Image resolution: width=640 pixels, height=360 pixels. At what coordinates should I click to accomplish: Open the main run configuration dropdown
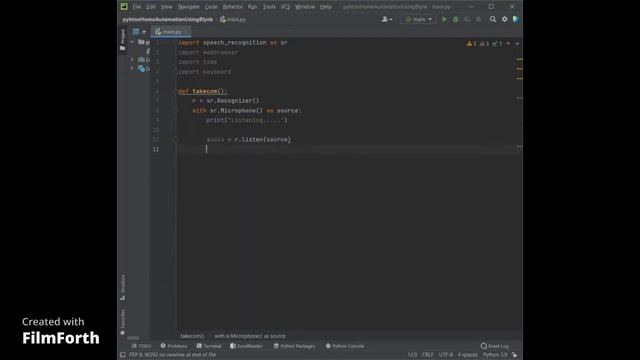[418, 19]
